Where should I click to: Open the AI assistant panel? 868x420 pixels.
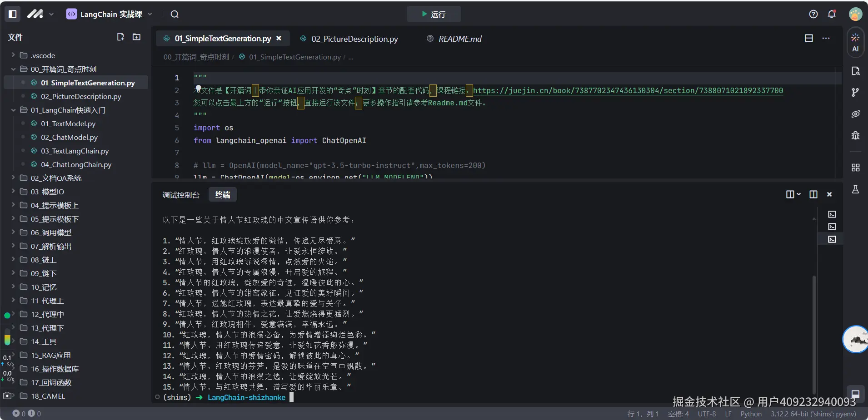[856, 42]
